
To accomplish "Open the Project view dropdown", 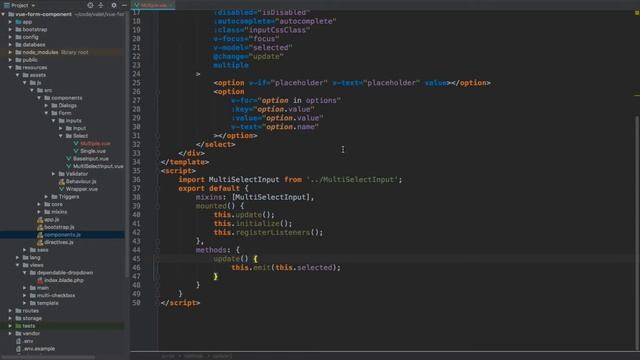I will pos(19,5).
